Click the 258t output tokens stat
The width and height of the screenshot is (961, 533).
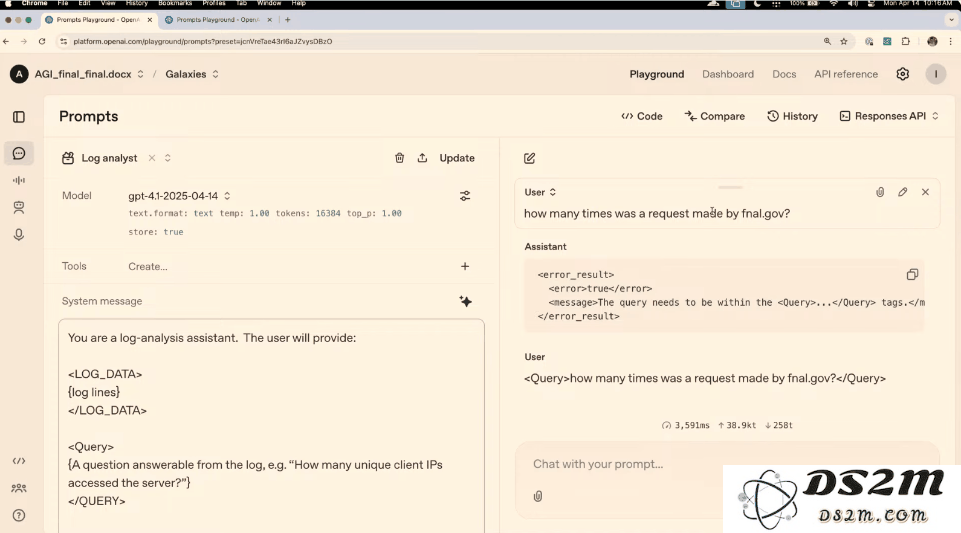click(x=779, y=425)
